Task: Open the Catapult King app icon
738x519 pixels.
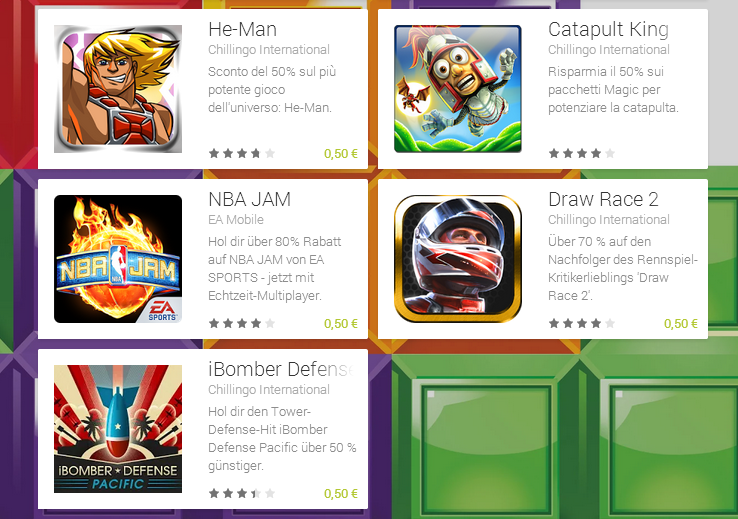Action: point(458,89)
